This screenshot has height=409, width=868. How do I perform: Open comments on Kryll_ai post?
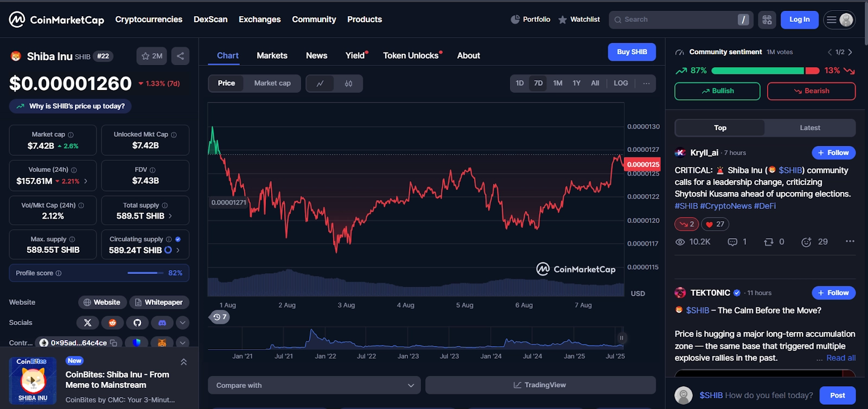point(737,242)
